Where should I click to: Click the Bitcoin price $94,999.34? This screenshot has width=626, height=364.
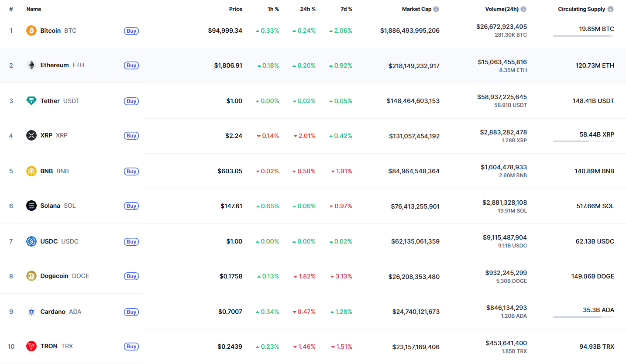(225, 31)
